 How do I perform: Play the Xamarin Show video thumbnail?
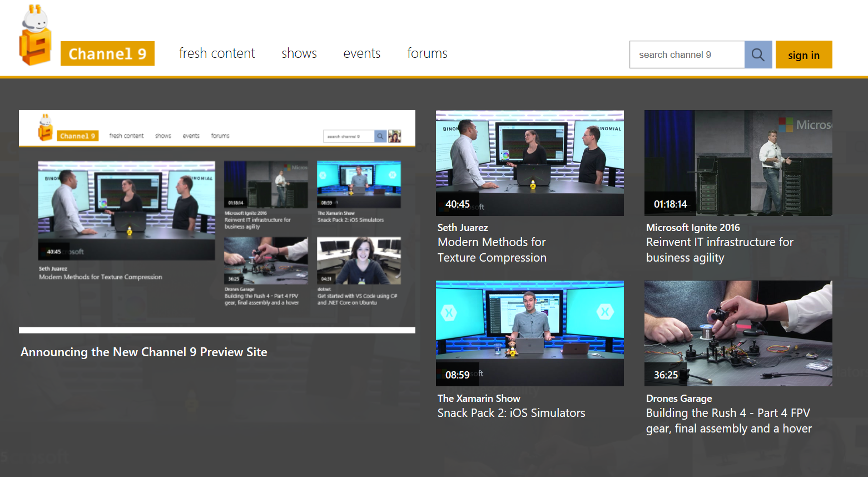pos(529,333)
